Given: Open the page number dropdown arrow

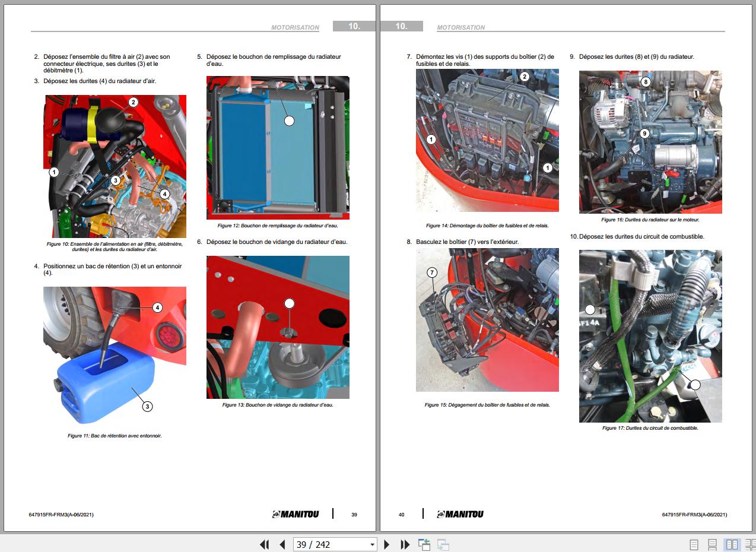Looking at the screenshot, I should click(x=373, y=544).
